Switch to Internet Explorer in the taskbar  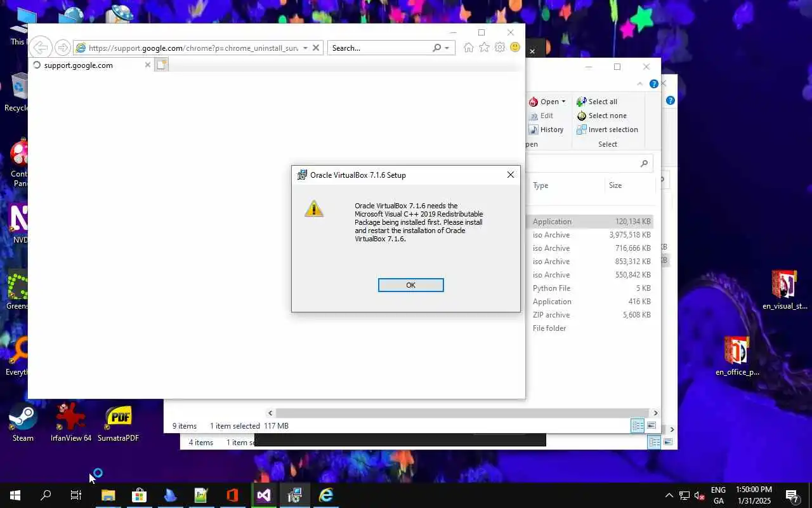click(326, 495)
